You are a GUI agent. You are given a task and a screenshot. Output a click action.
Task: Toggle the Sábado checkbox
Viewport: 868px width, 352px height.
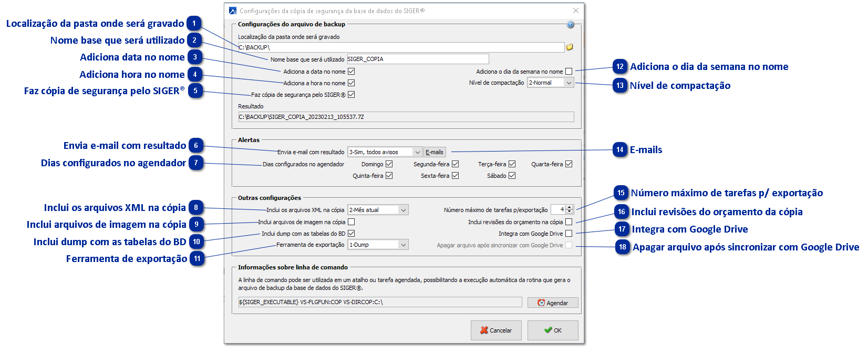(512, 176)
